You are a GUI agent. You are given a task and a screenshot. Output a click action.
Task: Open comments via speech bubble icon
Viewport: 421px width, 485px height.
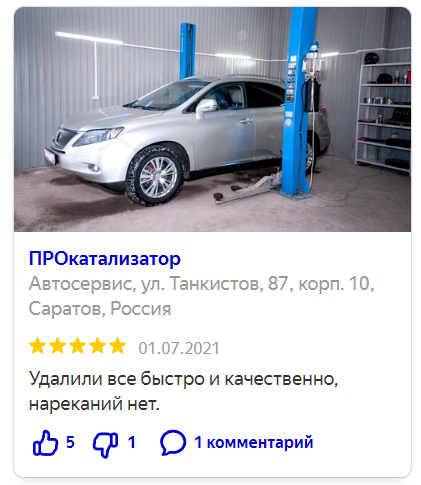[x=173, y=443]
